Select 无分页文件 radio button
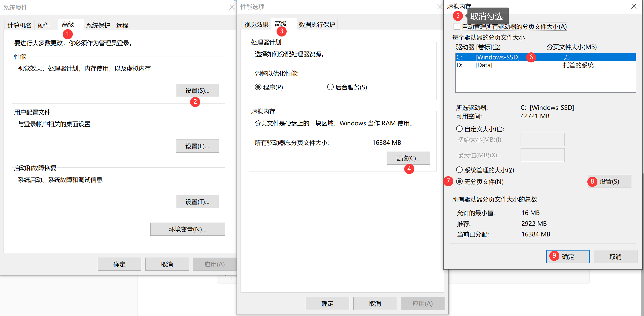This screenshot has width=644, height=316. pos(459,182)
